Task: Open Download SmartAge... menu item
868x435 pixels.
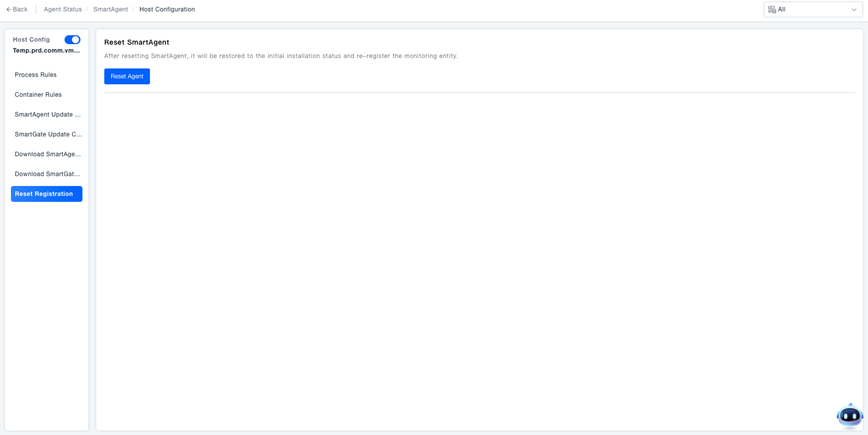Action: tap(48, 154)
